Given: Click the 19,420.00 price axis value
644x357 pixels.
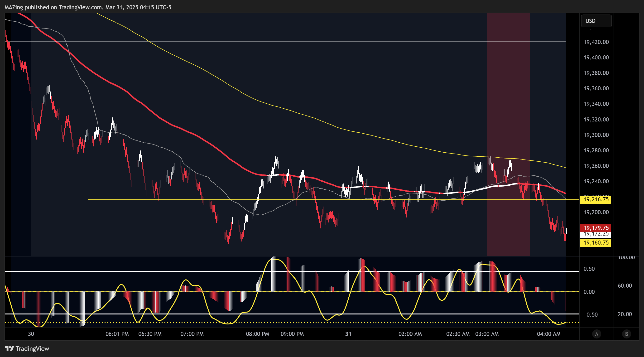Looking at the screenshot, I should [x=596, y=42].
